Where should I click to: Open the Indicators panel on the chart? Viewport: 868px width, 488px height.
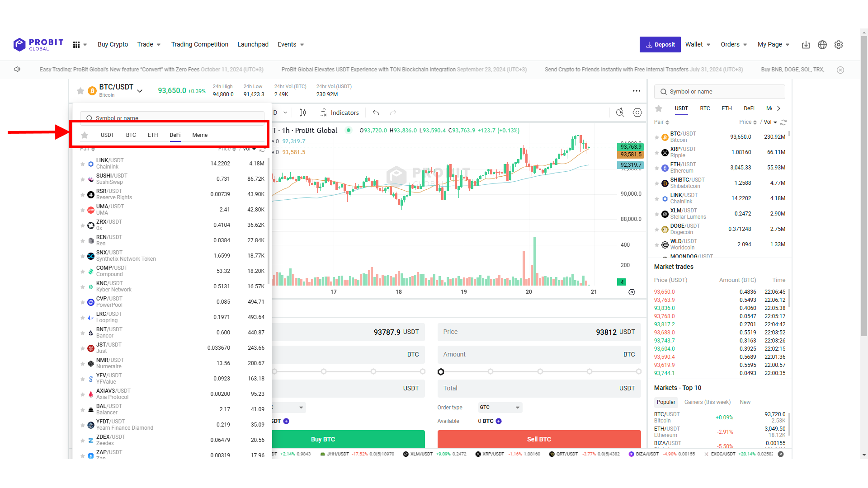click(340, 113)
